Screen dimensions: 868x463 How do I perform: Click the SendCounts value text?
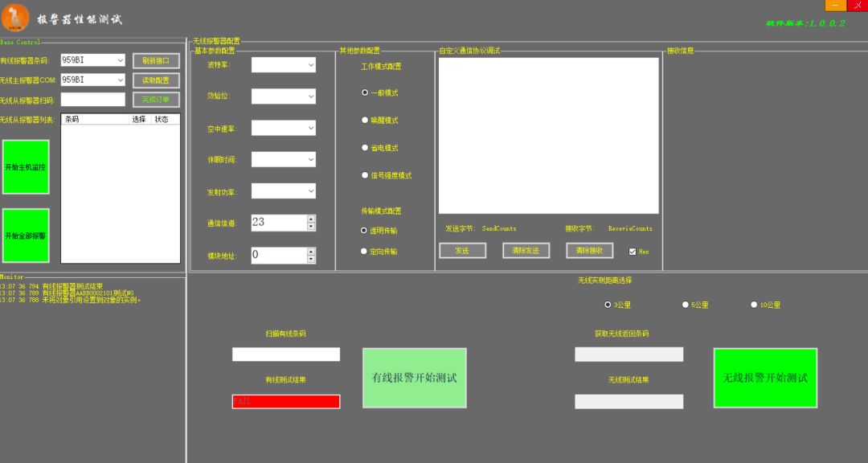pyautogui.click(x=499, y=229)
